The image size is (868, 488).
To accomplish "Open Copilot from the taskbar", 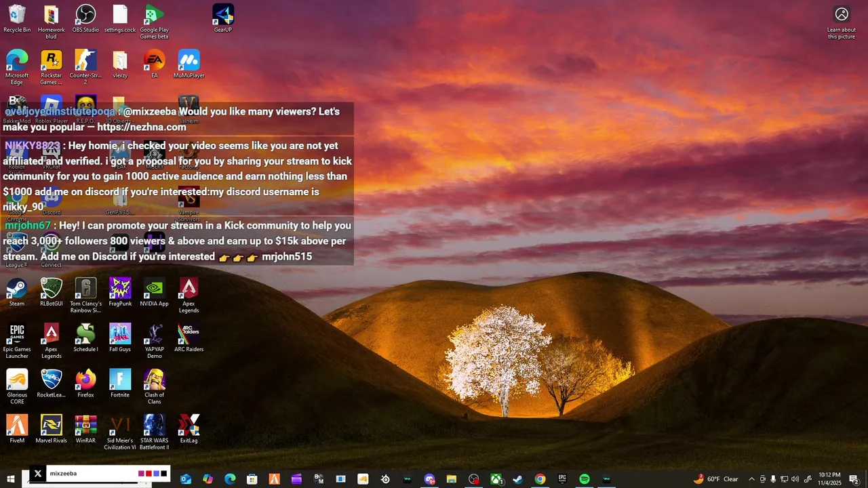I will pyautogui.click(x=208, y=479).
